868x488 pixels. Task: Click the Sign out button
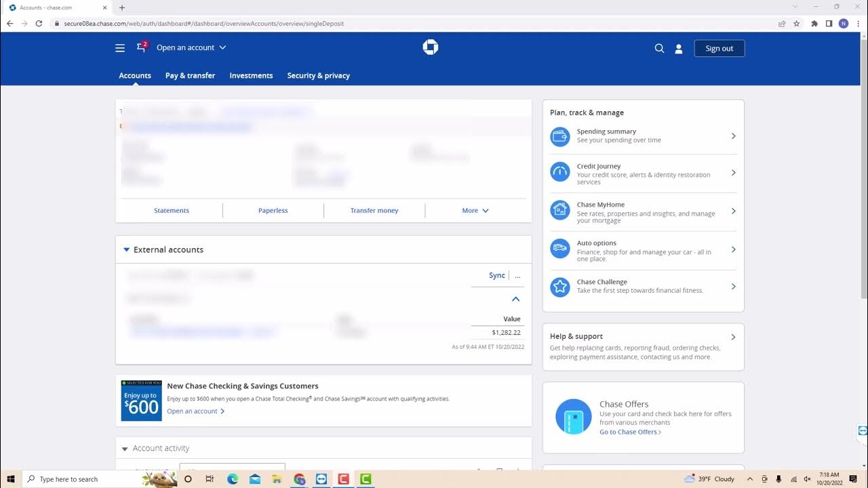(719, 48)
